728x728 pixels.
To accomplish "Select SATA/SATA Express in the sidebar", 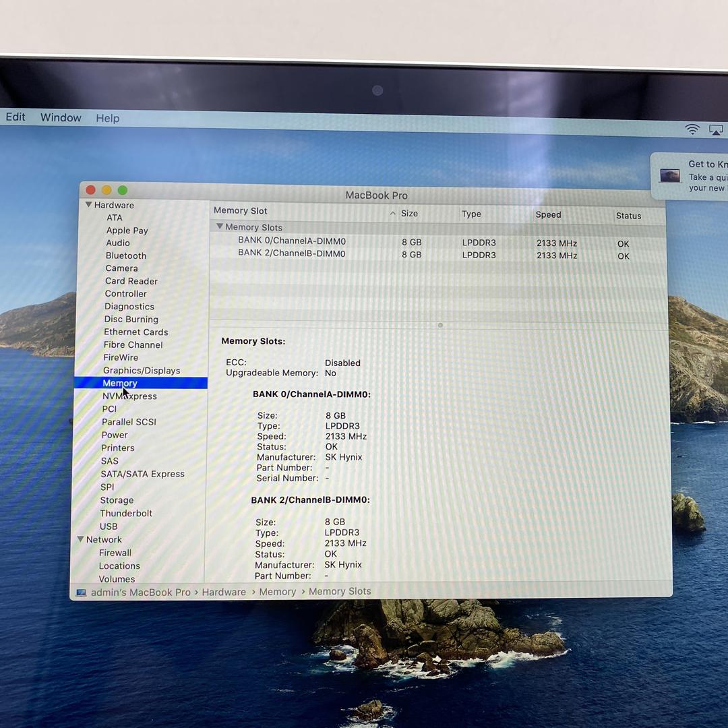I will 142,474.
